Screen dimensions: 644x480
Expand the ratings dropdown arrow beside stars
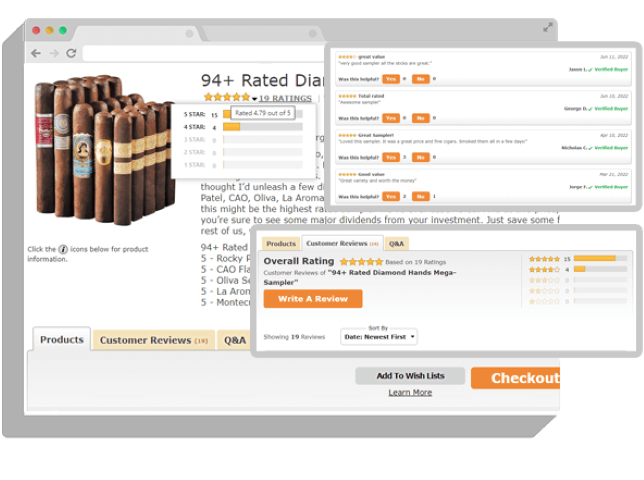(255, 99)
